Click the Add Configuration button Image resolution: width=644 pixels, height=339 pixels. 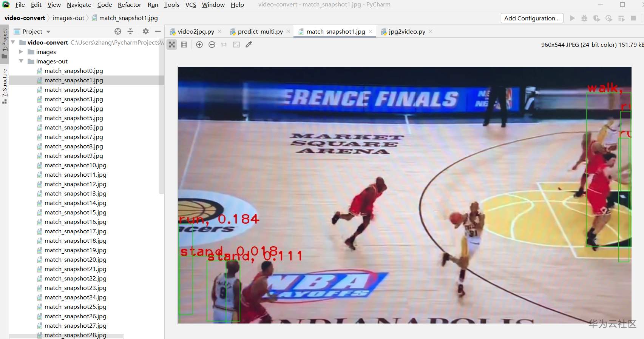pyautogui.click(x=532, y=18)
